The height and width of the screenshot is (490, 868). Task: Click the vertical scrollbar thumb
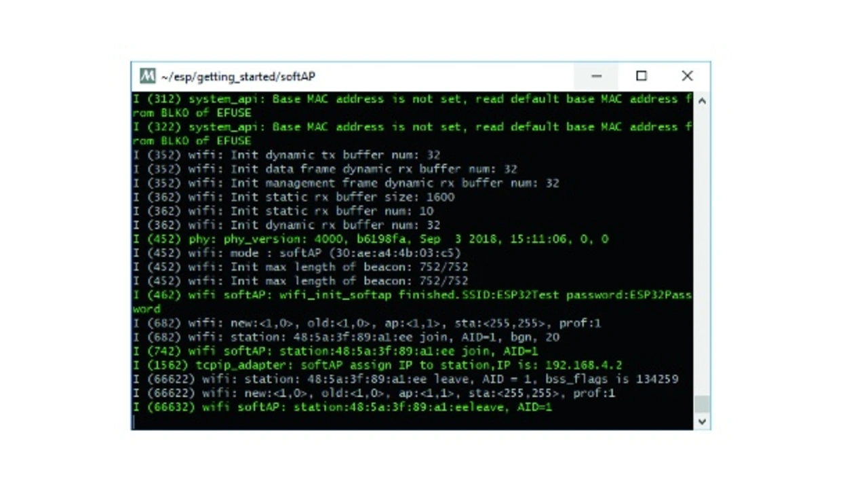coord(702,404)
